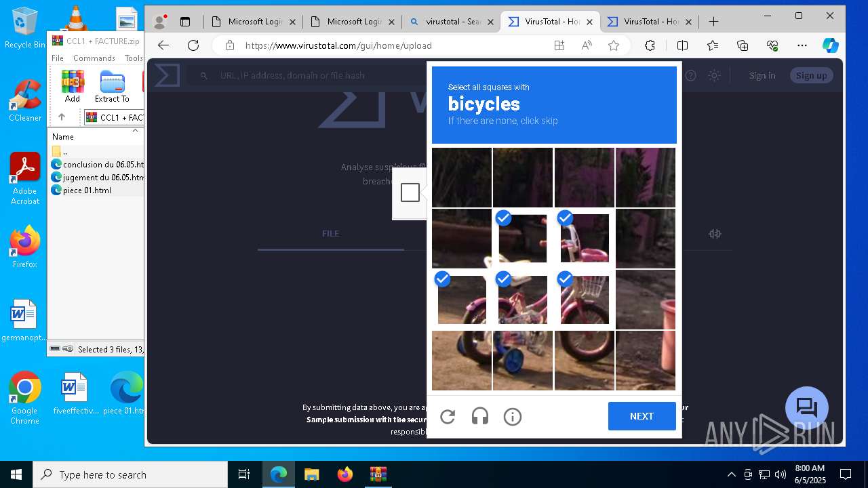Switch to the audio captcha challenge
The image size is (868, 488).
coord(480,416)
